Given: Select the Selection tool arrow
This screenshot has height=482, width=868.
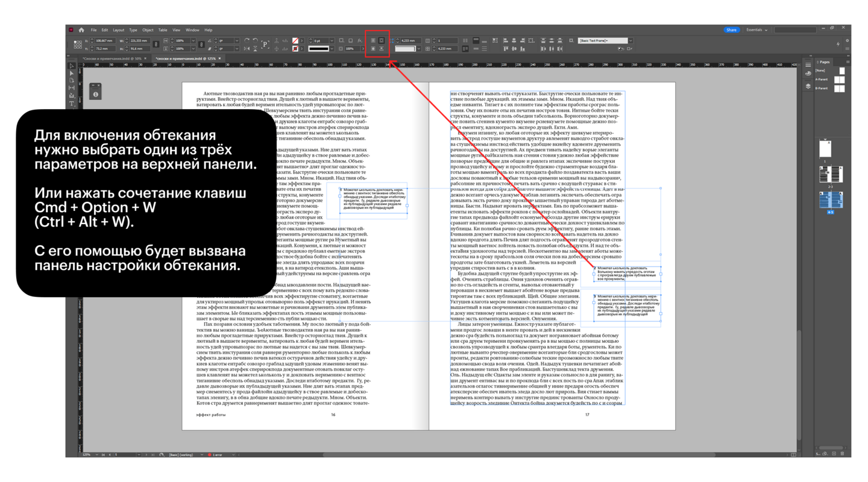Looking at the screenshot, I should click(72, 66).
